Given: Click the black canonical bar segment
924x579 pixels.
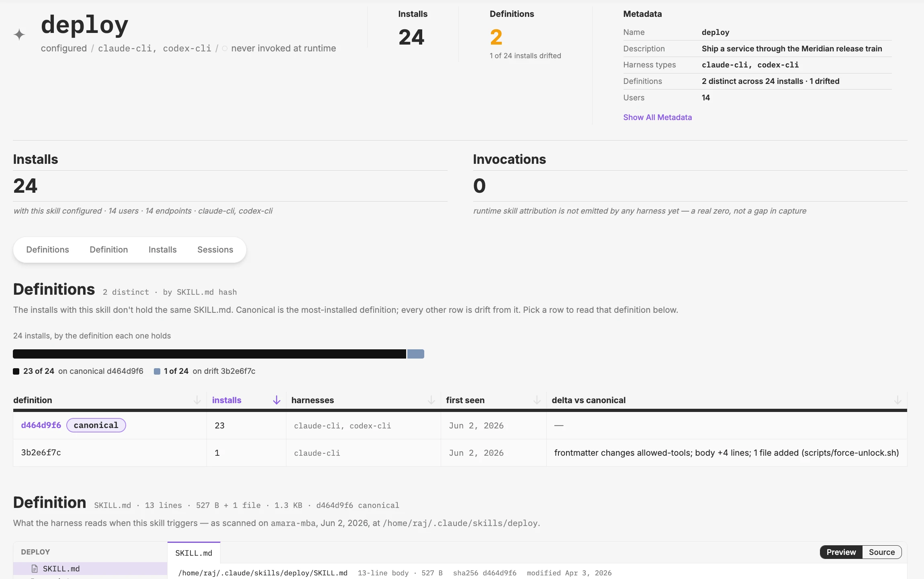Looking at the screenshot, I should coord(209,354).
